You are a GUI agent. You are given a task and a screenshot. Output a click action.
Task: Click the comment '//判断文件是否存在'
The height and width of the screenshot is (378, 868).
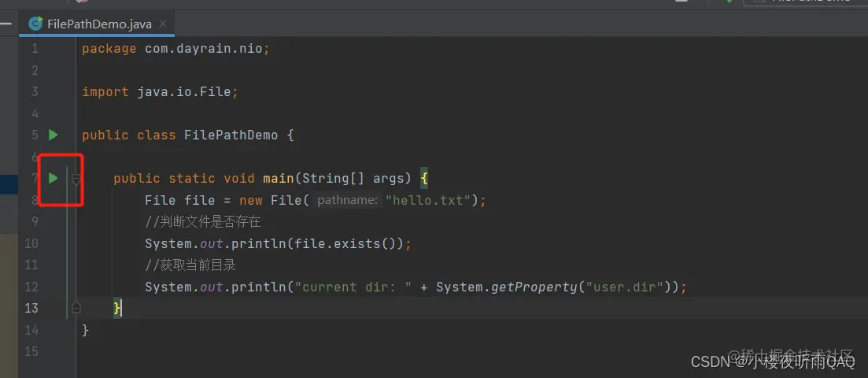tap(202, 222)
